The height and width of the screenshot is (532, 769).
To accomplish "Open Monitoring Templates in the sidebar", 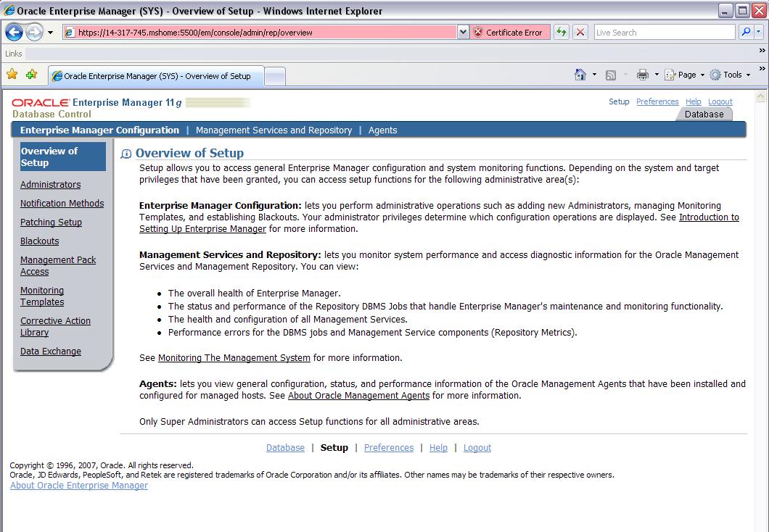I will [42, 296].
